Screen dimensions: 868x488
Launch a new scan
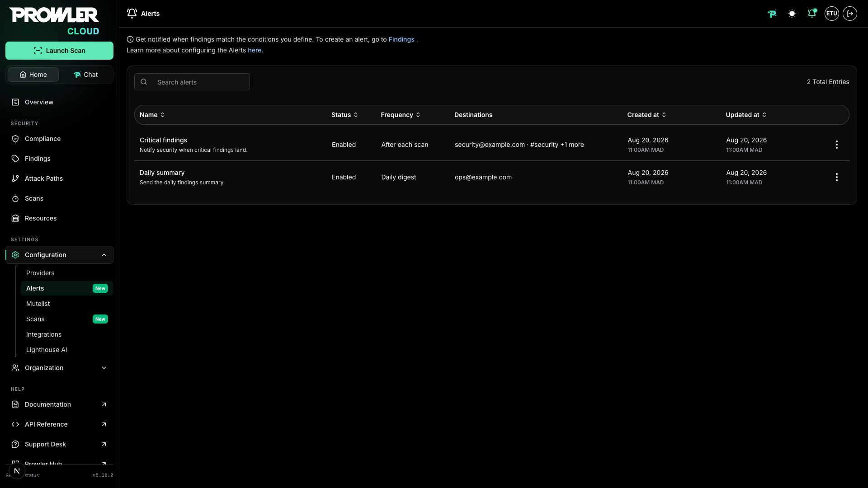coord(59,51)
